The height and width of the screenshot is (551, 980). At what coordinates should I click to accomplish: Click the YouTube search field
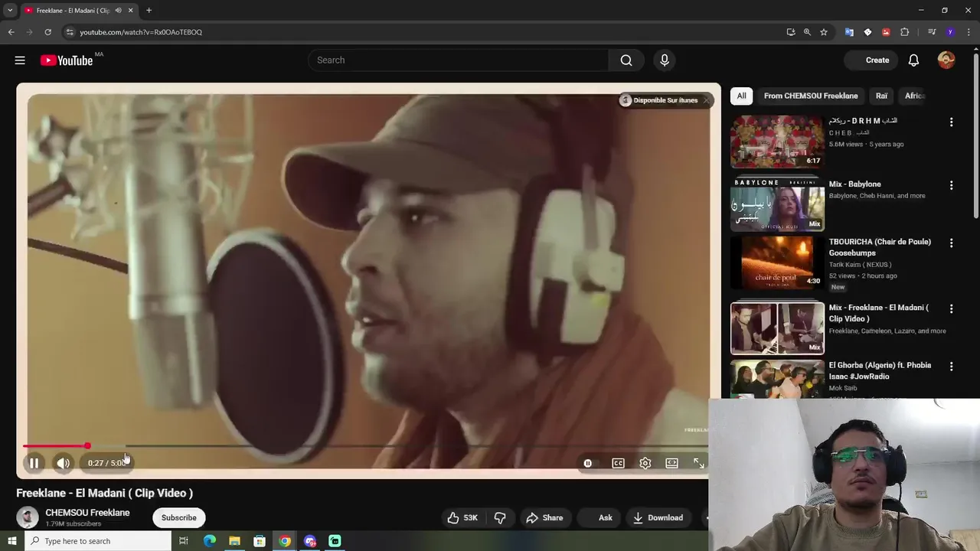[458, 60]
